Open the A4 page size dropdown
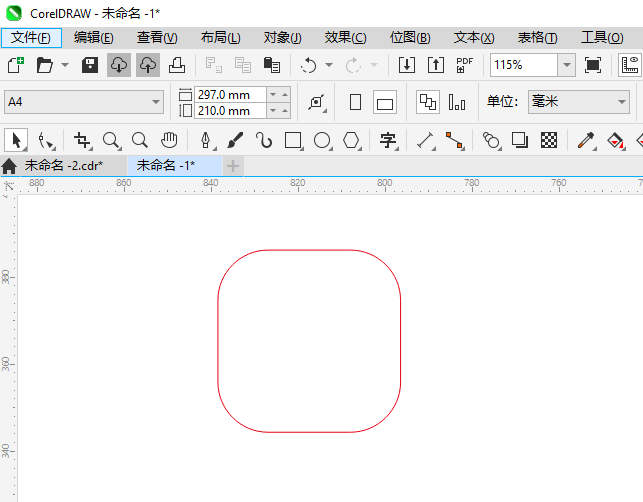The height and width of the screenshot is (502, 643). [84, 102]
